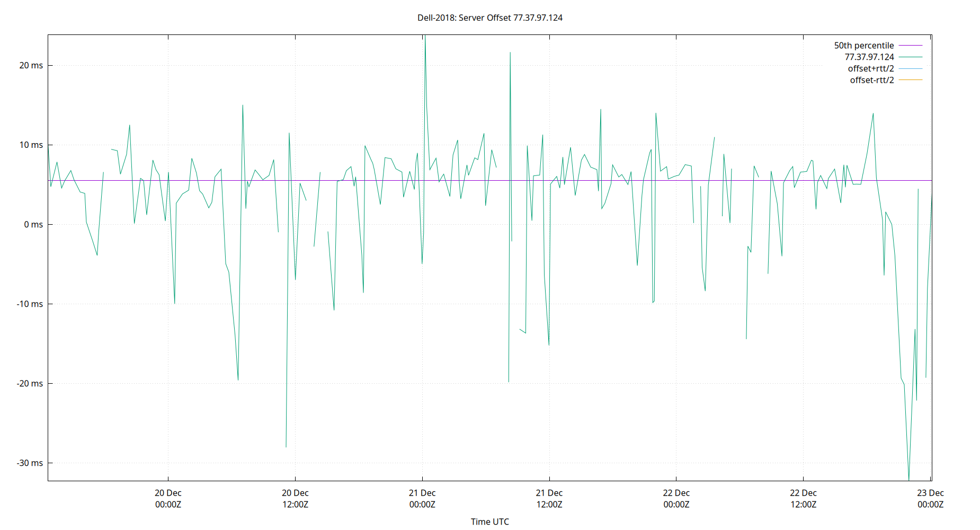Toggle the "77.37.97.124" legend entry
The image size is (980, 530).
point(869,57)
